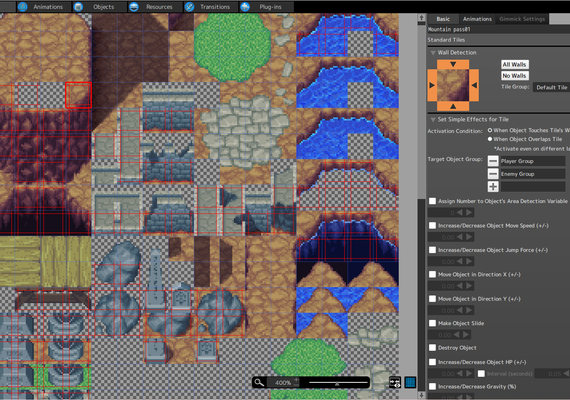
Task: Toggle the right wall arrow in Wall Detection
Action: tap(474, 85)
